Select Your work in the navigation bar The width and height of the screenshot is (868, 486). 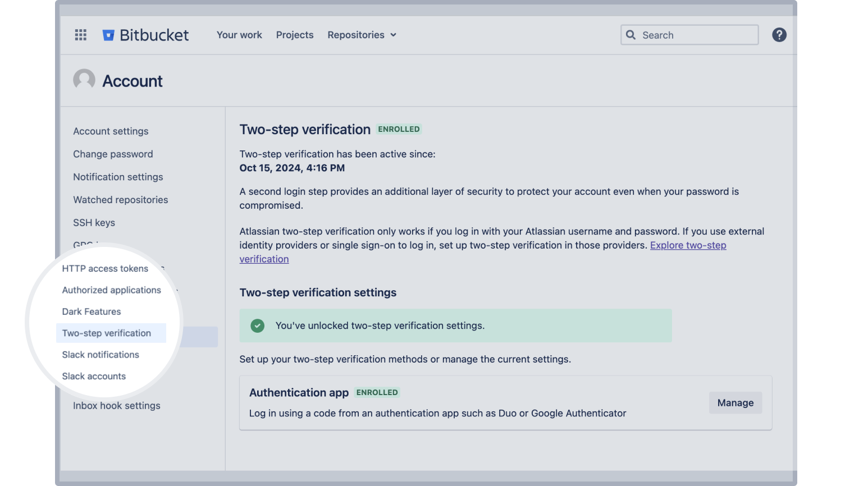[x=239, y=35]
